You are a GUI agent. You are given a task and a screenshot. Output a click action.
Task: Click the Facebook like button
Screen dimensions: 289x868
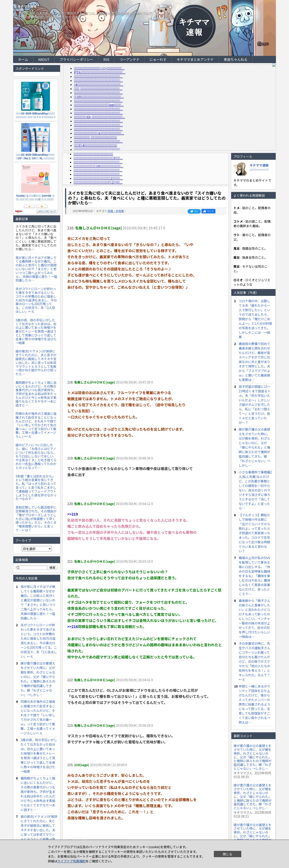point(208,211)
